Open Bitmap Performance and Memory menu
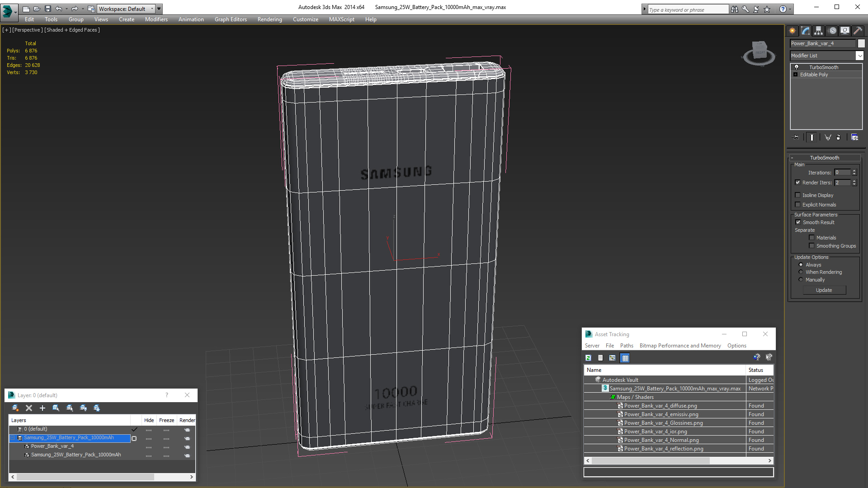Screen dimensions: 868x488 [680, 346]
